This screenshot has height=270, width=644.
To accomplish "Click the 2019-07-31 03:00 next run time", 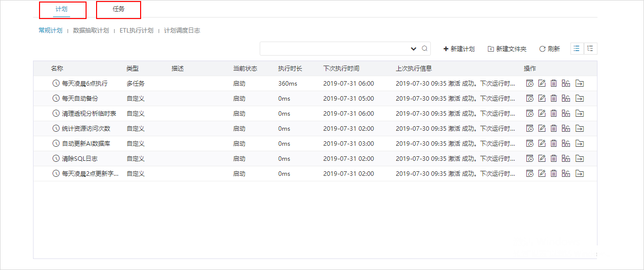I will 349,144.
